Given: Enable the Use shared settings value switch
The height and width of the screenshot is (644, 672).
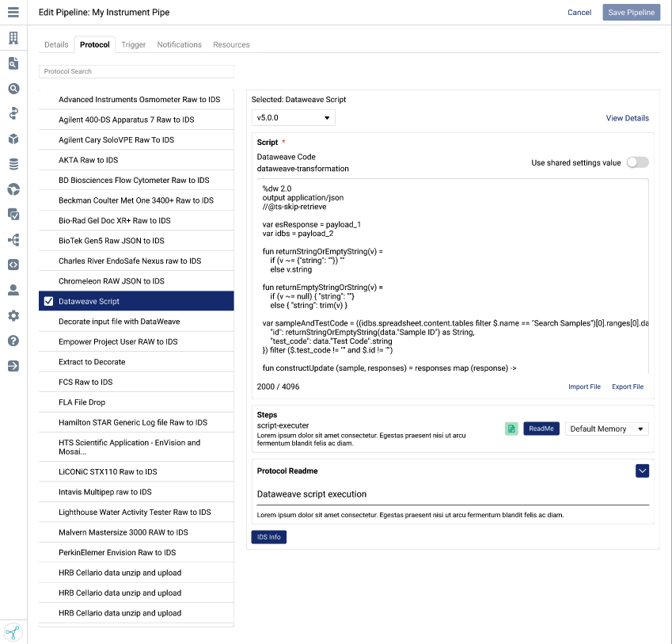Looking at the screenshot, I should pyautogui.click(x=636, y=162).
